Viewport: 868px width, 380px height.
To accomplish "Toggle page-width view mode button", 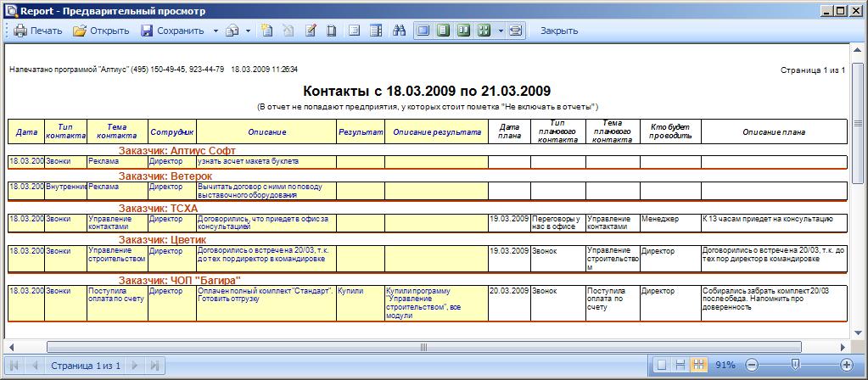I will [x=423, y=31].
